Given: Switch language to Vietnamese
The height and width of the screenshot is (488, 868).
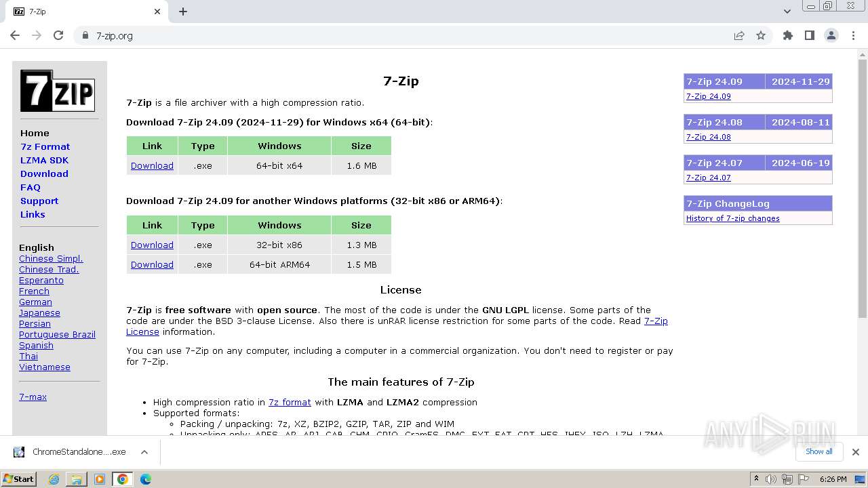Looking at the screenshot, I should [x=45, y=367].
